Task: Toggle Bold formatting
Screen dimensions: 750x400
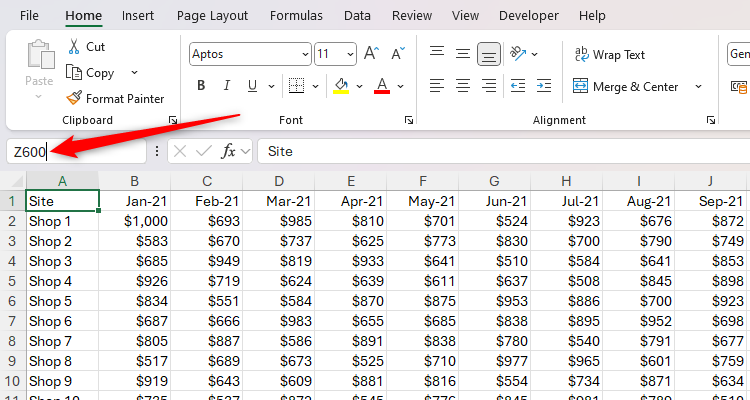Action: pyautogui.click(x=199, y=87)
